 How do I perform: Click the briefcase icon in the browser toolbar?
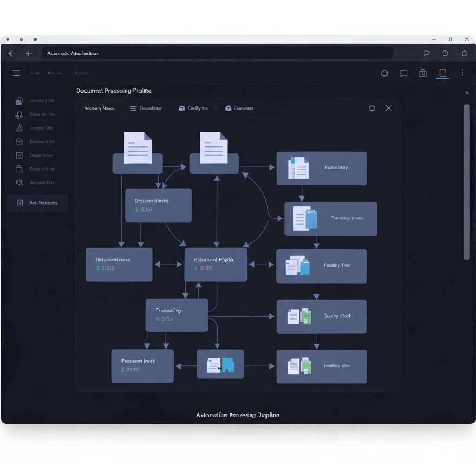coord(423,73)
